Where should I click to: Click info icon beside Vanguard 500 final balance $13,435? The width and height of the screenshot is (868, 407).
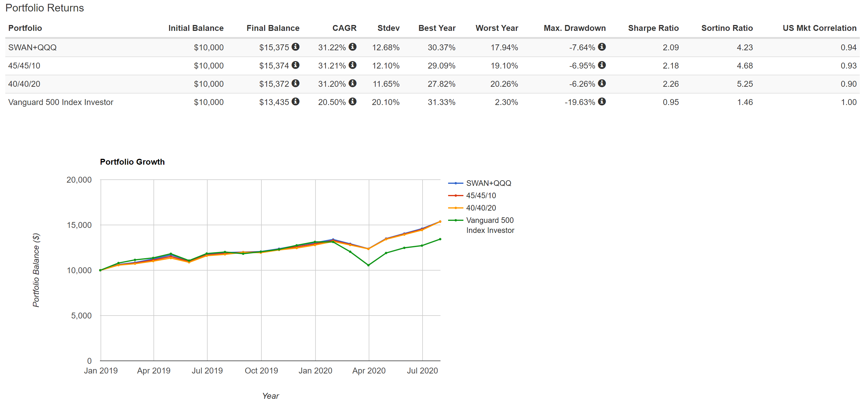point(296,101)
